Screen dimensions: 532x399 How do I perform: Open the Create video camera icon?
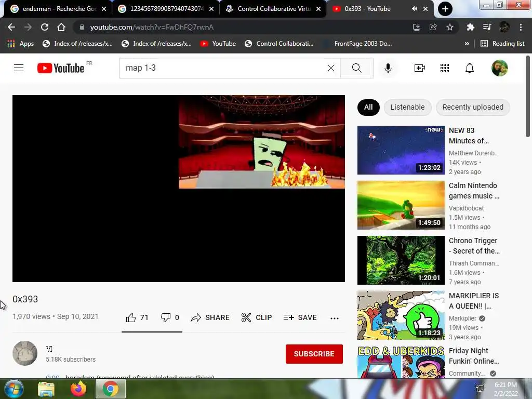point(420,68)
